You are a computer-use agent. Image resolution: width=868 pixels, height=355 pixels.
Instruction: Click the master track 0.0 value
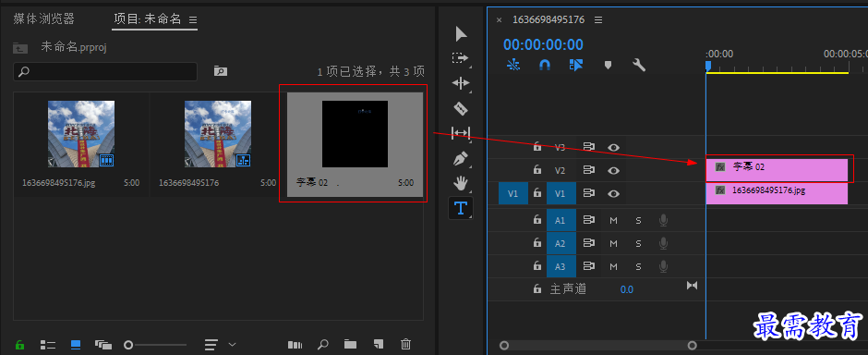[627, 289]
